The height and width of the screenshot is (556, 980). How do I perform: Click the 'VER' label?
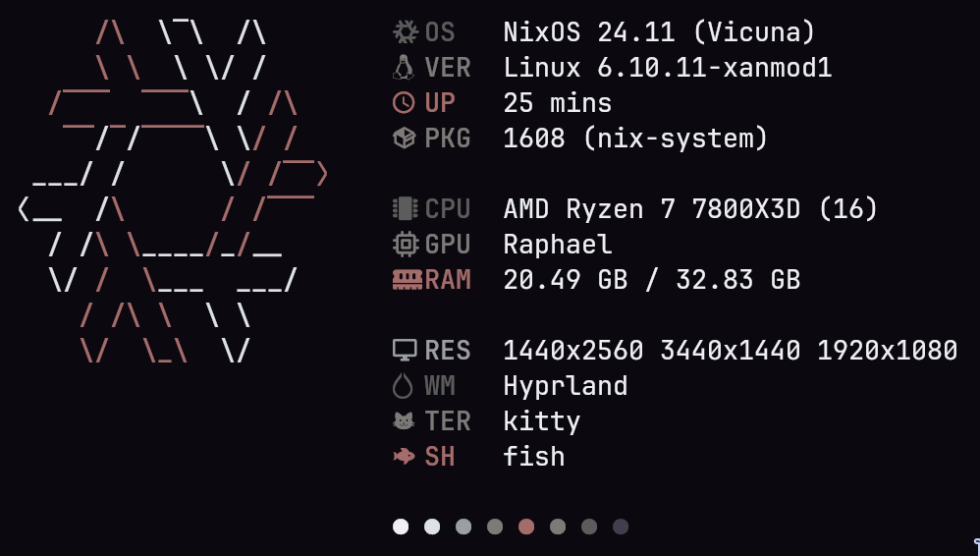coord(448,68)
